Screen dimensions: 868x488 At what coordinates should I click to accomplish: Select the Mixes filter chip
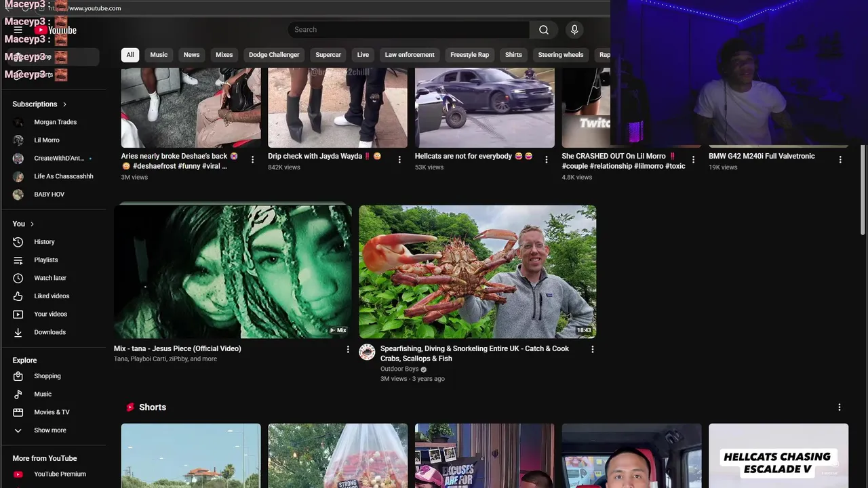tap(224, 55)
